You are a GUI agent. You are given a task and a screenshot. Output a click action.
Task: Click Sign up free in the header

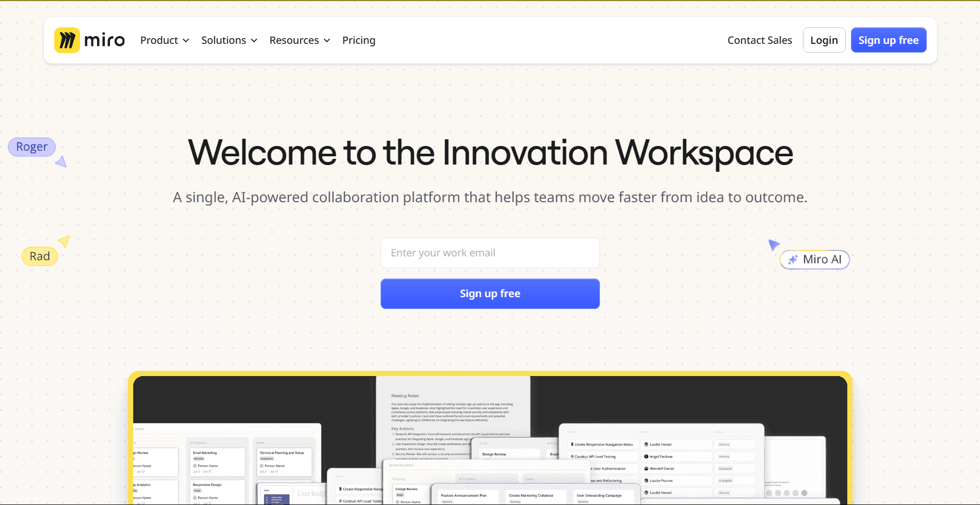pyautogui.click(x=888, y=40)
